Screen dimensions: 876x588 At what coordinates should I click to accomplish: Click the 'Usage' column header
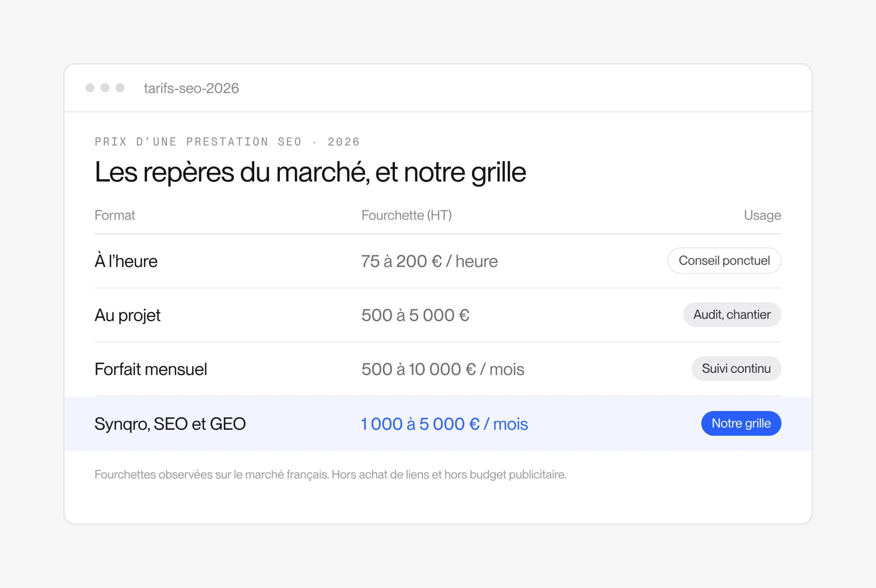pos(762,215)
